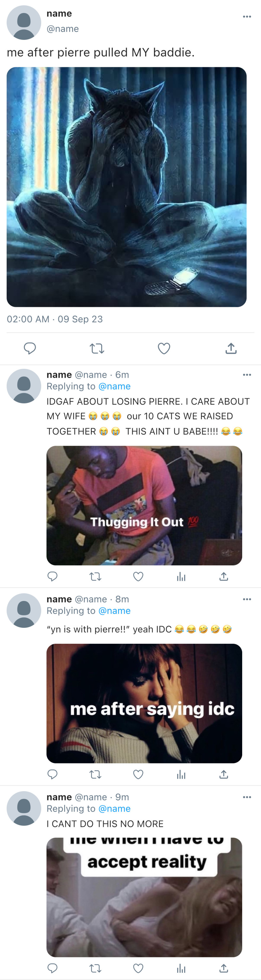Open more options on the main tweet

pyautogui.click(x=247, y=17)
